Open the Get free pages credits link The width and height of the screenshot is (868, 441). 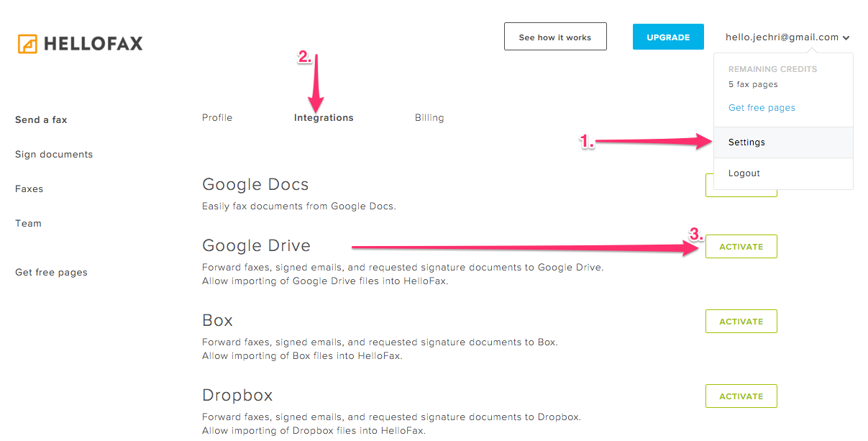tap(762, 108)
